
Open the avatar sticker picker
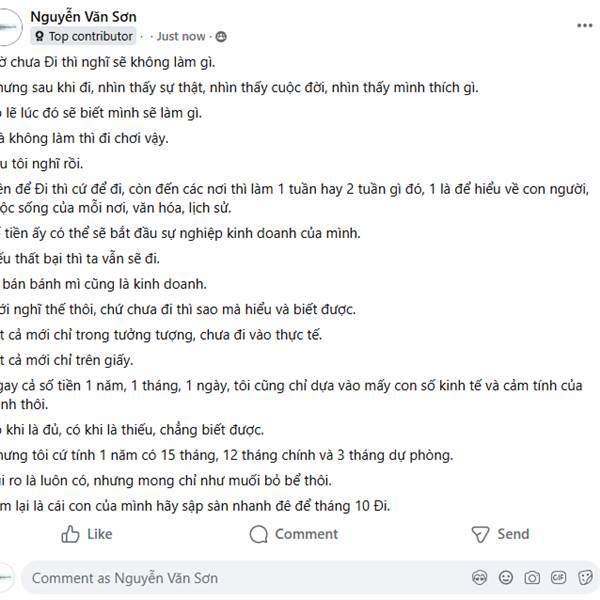481,578
